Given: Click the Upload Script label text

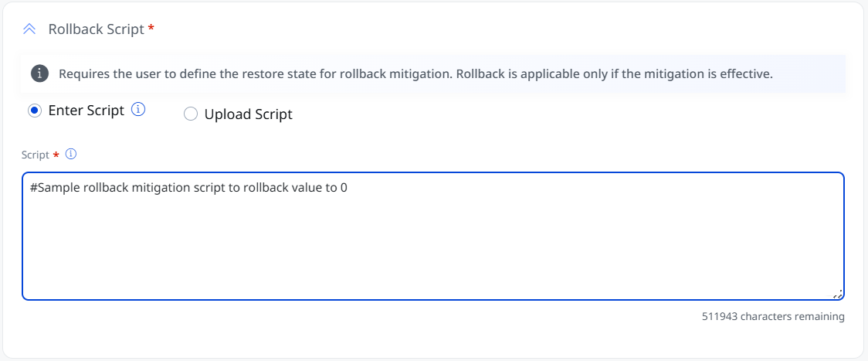Looking at the screenshot, I should [249, 114].
